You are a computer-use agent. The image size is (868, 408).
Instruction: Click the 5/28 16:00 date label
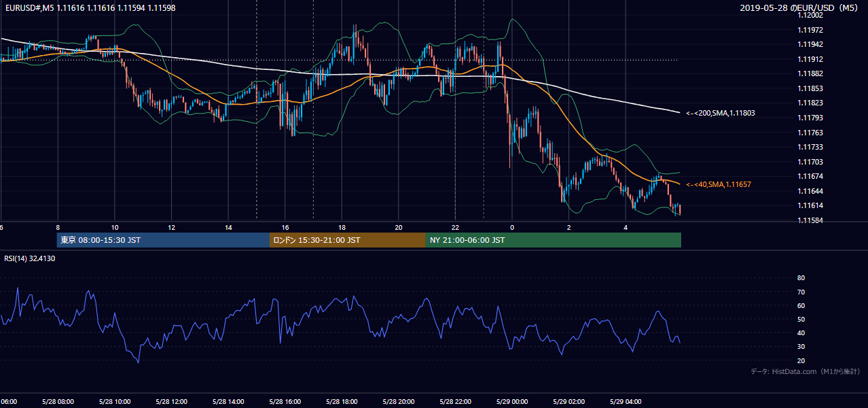pos(284,402)
